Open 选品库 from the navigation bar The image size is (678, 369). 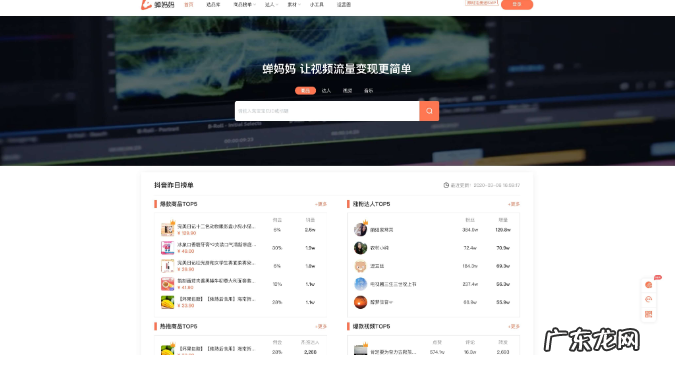tap(213, 5)
